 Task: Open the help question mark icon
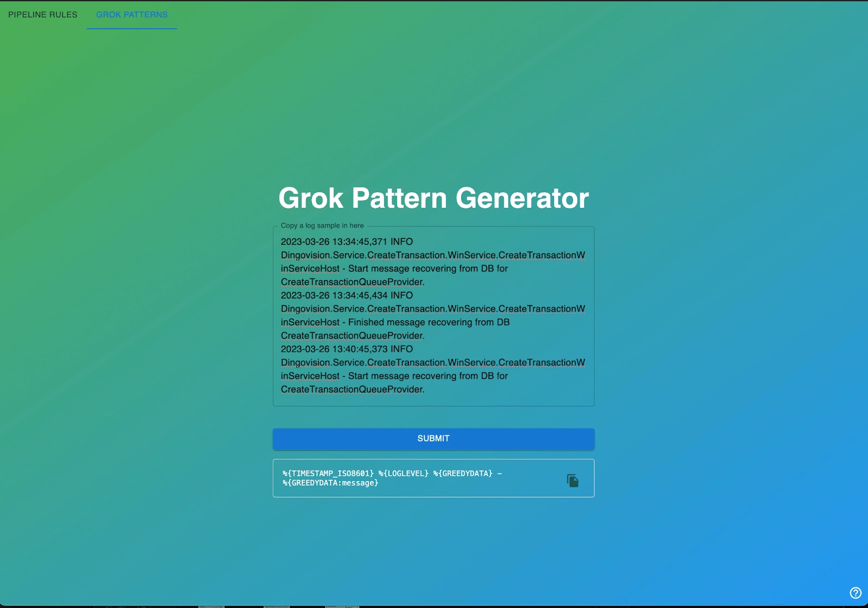coord(856,593)
